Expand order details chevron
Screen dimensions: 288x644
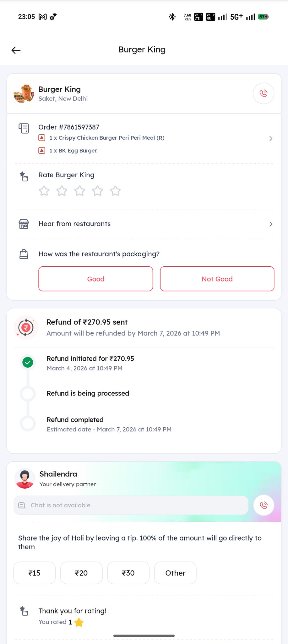[271, 139]
